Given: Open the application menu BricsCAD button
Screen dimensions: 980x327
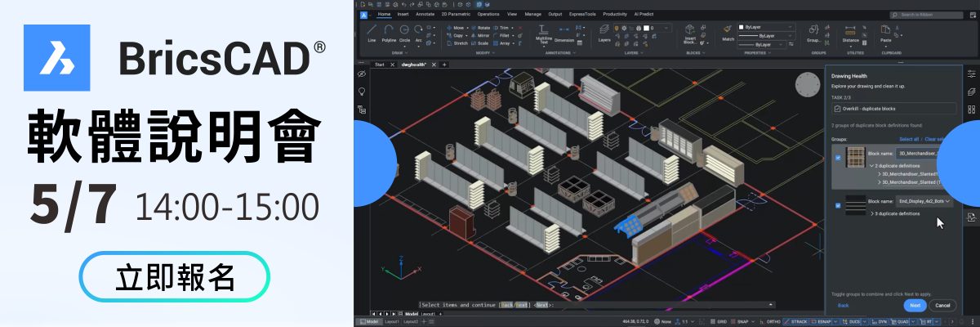Looking at the screenshot, I should coord(363,14).
